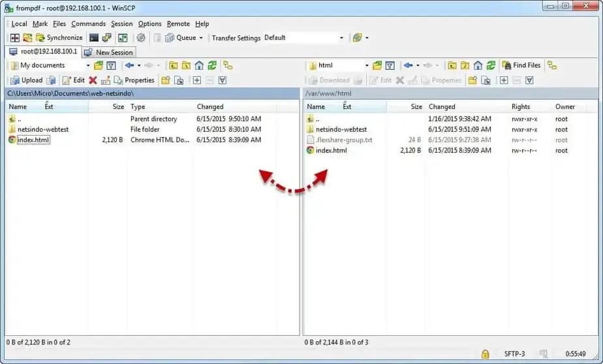Refresh the local panel directory

211,65
